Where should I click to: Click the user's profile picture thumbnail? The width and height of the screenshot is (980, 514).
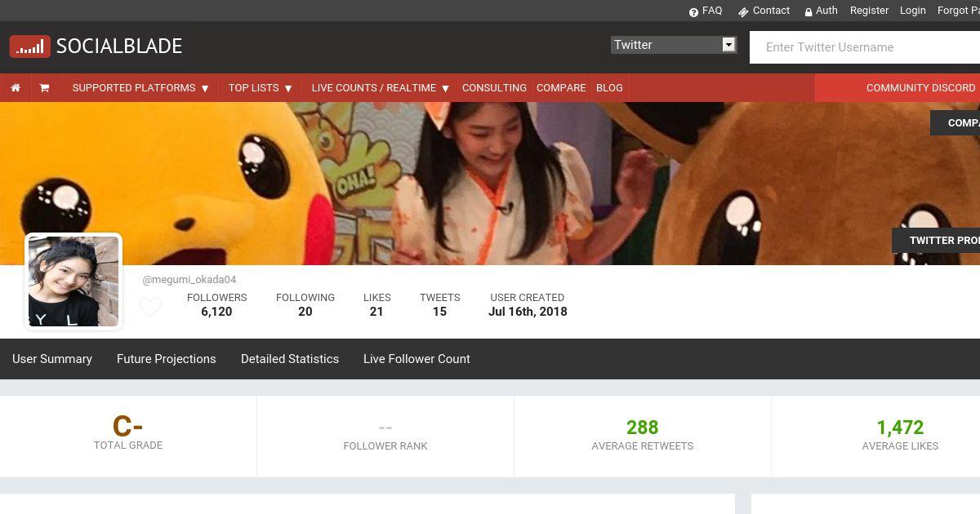(73, 281)
